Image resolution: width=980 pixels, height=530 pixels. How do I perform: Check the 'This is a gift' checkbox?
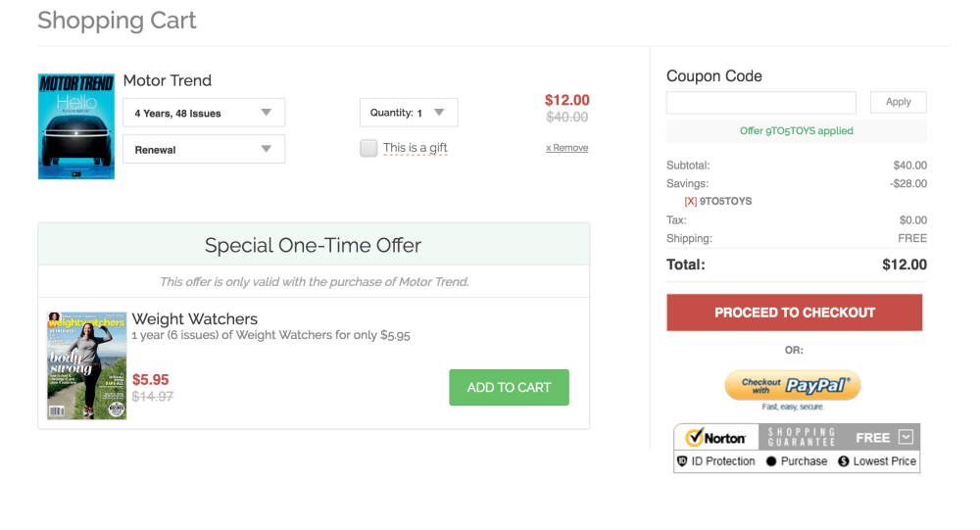(368, 148)
